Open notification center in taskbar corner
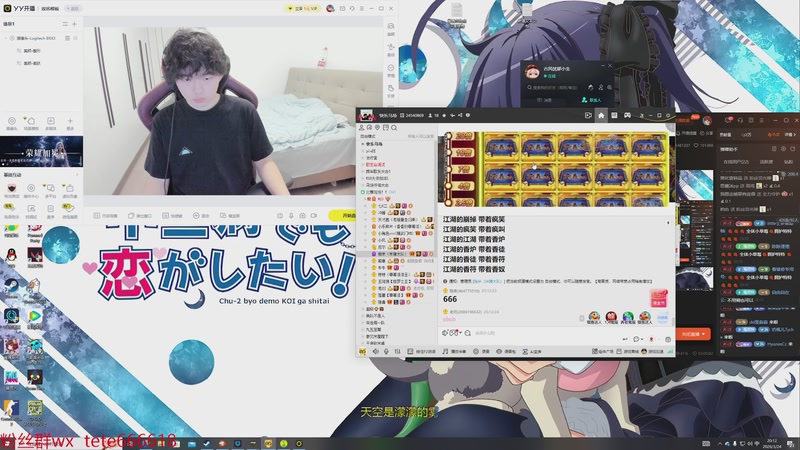Viewport: 800px width, 450px height. [x=790, y=443]
